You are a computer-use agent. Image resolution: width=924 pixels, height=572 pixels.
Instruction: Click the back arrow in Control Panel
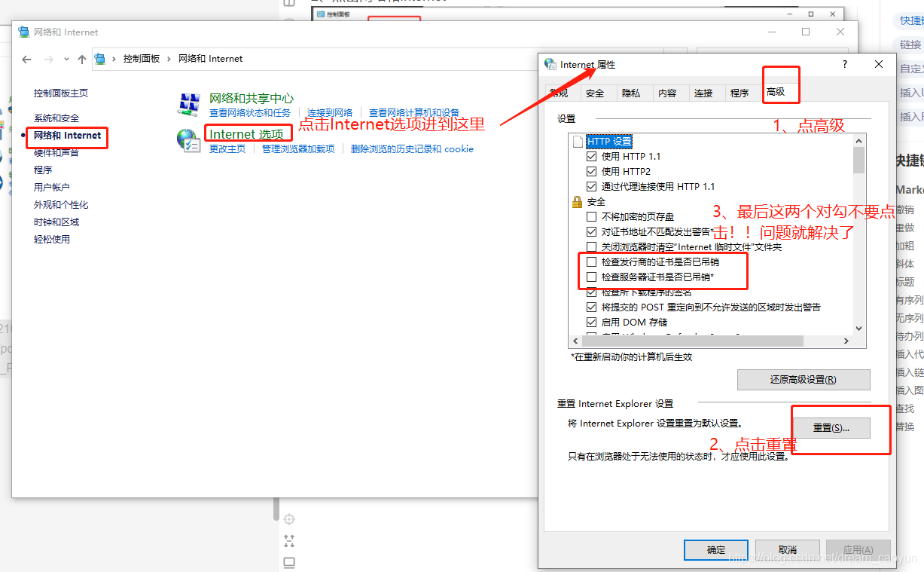[x=26, y=59]
